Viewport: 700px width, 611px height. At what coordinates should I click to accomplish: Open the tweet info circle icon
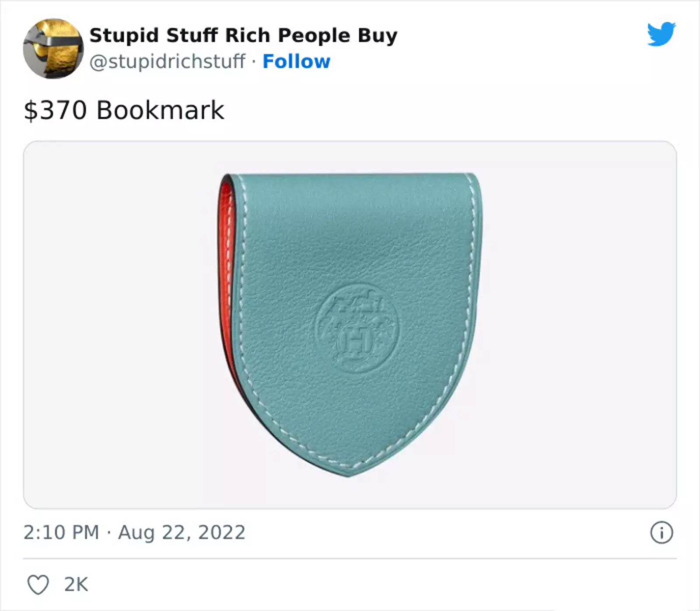click(661, 533)
